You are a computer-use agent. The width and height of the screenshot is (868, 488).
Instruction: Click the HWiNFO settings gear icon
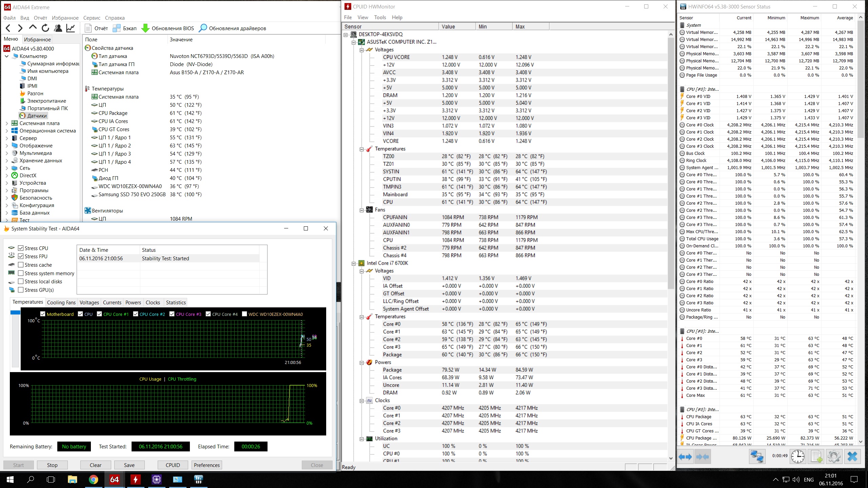coord(834,456)
